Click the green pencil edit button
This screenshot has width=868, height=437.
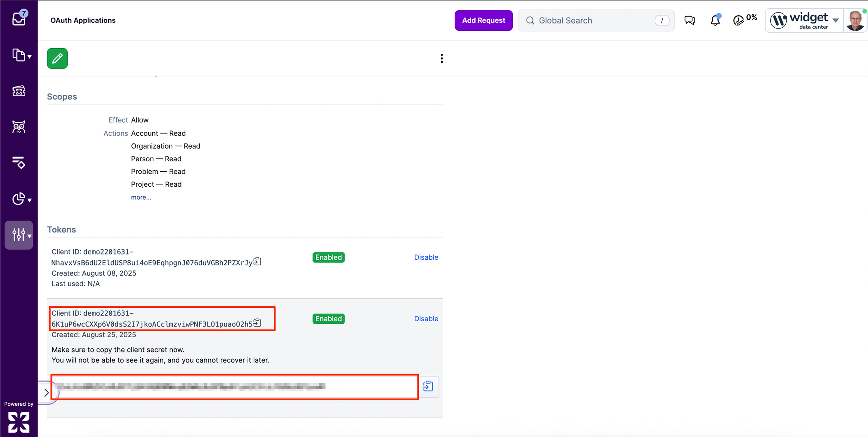pyautogui.click(x=57, y=58)
